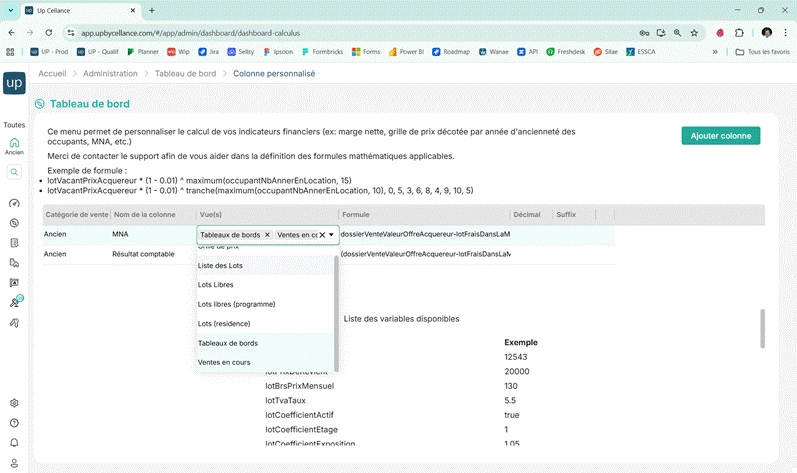
Task: Select Lots Libres option
Action: coord(265,285)
